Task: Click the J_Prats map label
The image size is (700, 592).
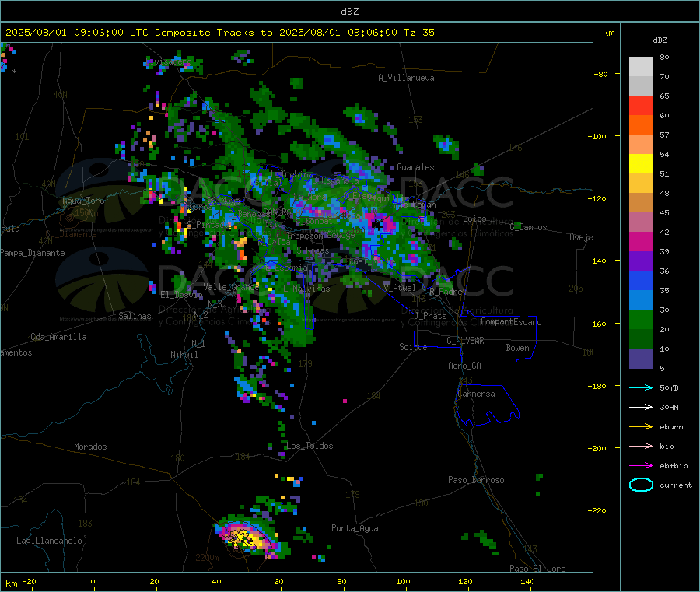Action: click(x=431, y=316)
